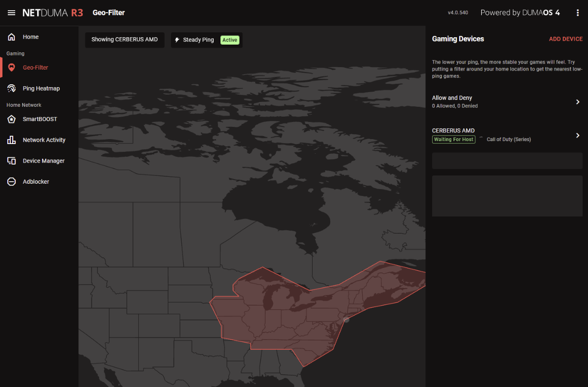Screen dimensions: 588x387
Task: Click the Ping Heatmap fingerprint icon
Action: click(11, 89)
